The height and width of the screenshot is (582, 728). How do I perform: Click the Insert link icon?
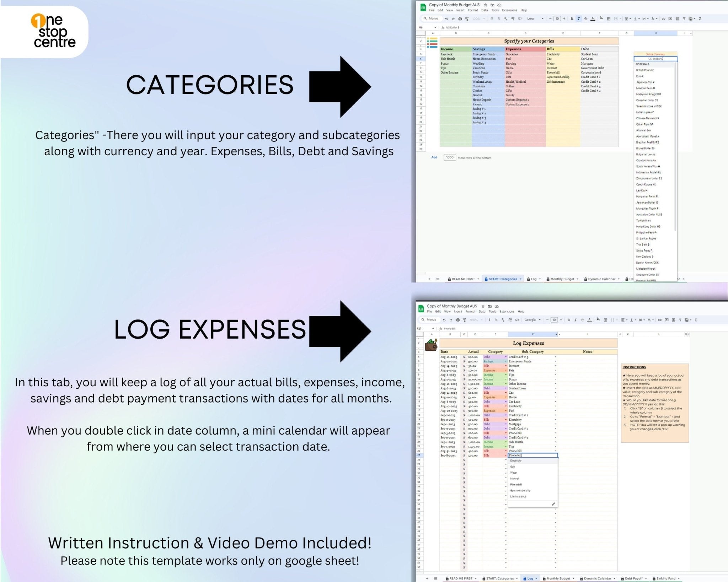click(x=663, y=18)
